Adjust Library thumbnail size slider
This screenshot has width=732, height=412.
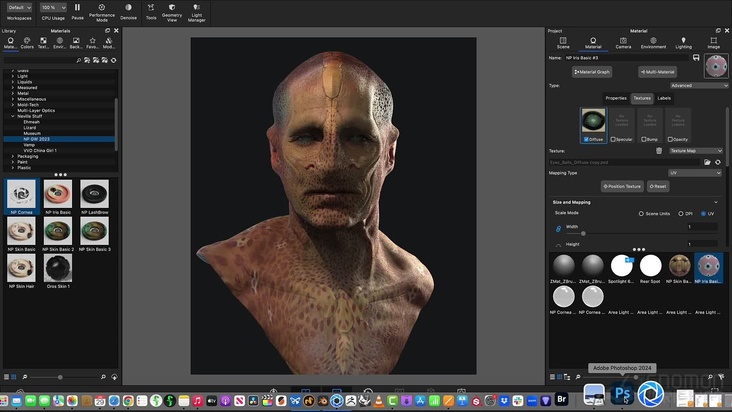pos(60,377)
